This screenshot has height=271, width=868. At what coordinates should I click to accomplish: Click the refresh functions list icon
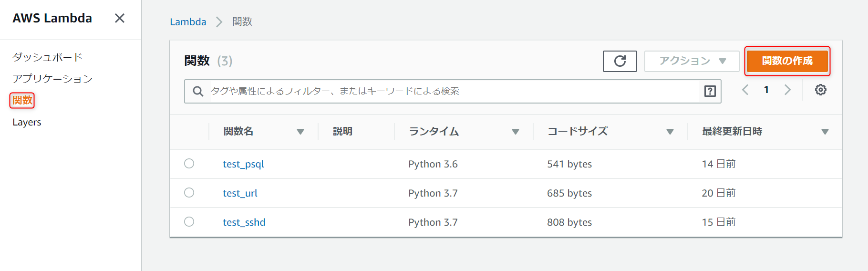click(x=620, y=61)
